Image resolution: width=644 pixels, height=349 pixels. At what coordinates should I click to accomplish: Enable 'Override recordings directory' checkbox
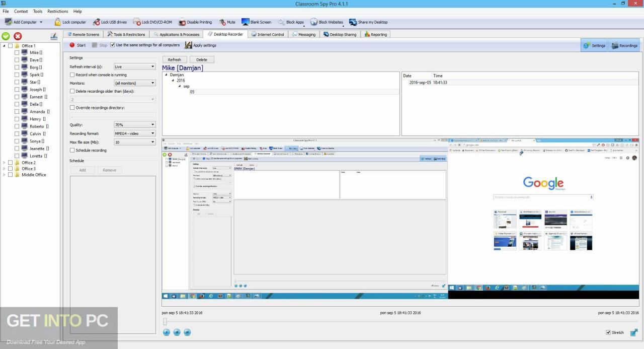tap(72, 108)
